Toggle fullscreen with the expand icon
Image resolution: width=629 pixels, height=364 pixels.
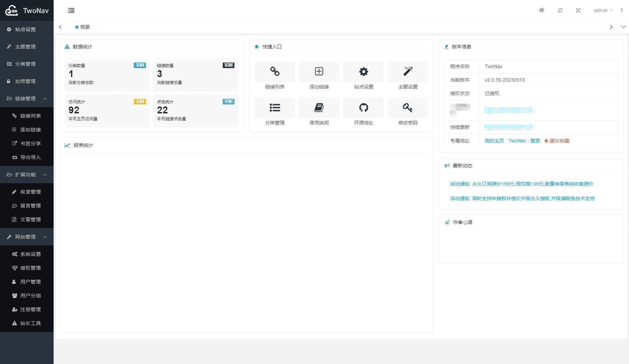point(578,10)
